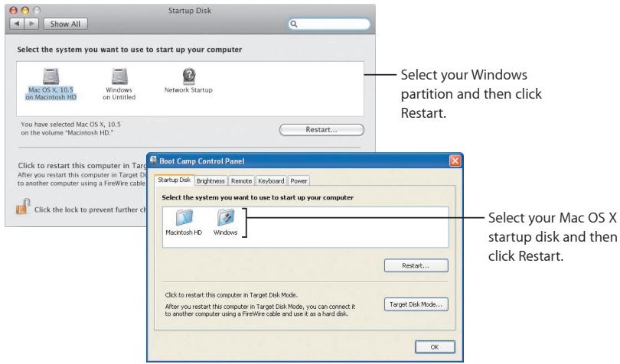Image resolution: width=620 pixels, height=364 pixels.
Task: Open the Power tab
Action: click(299, 180)
